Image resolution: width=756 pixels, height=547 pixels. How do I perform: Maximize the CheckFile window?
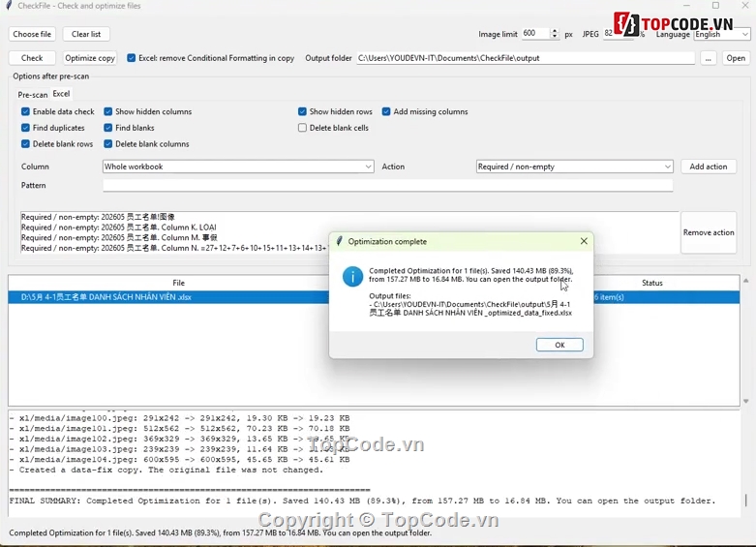(715, 5)
